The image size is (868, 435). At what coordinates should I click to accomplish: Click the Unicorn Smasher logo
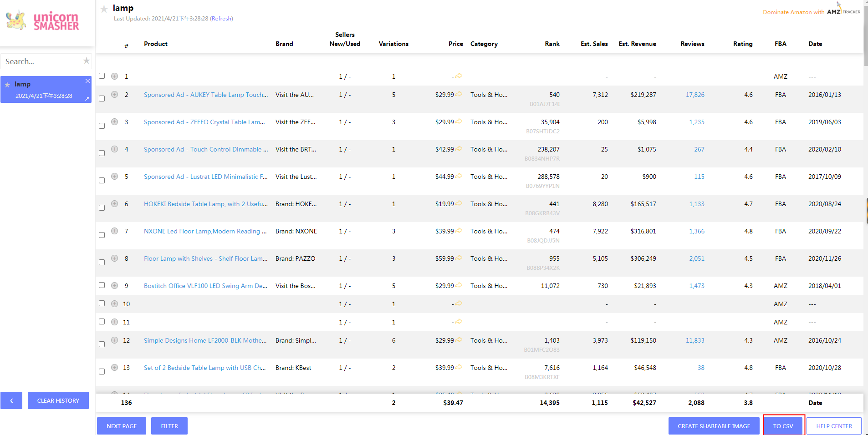[42, 20]
